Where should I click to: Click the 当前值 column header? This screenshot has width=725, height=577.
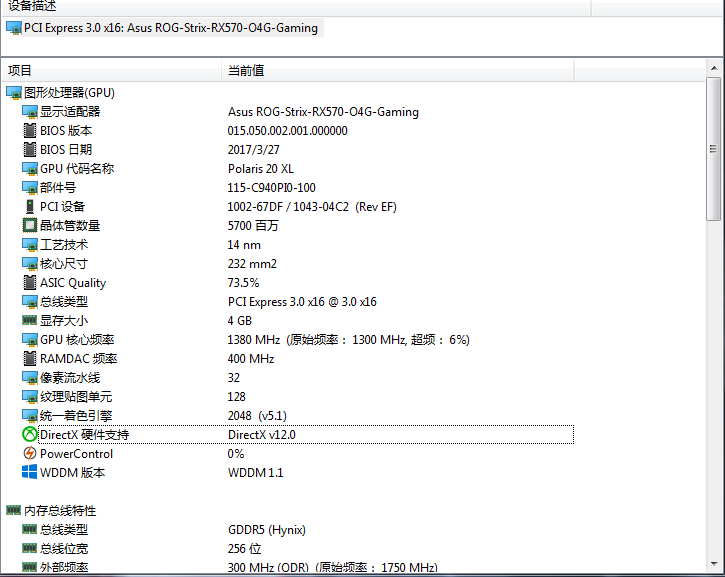398,70
